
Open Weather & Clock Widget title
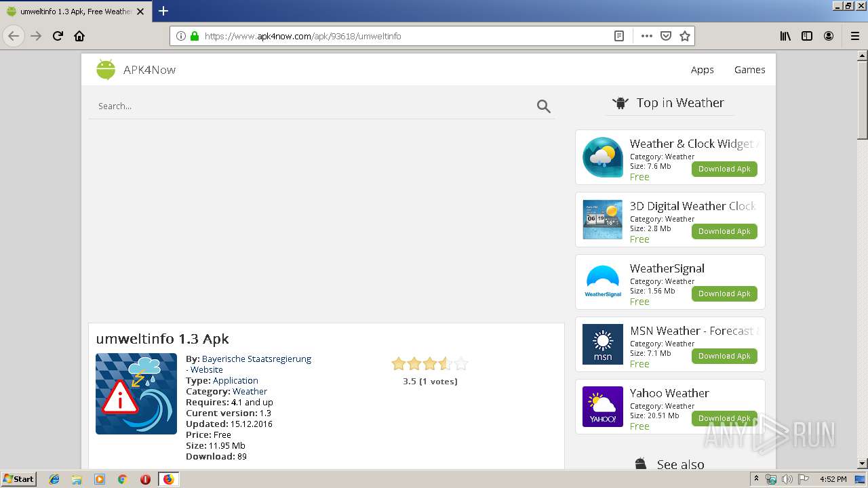tap(694, 144)
